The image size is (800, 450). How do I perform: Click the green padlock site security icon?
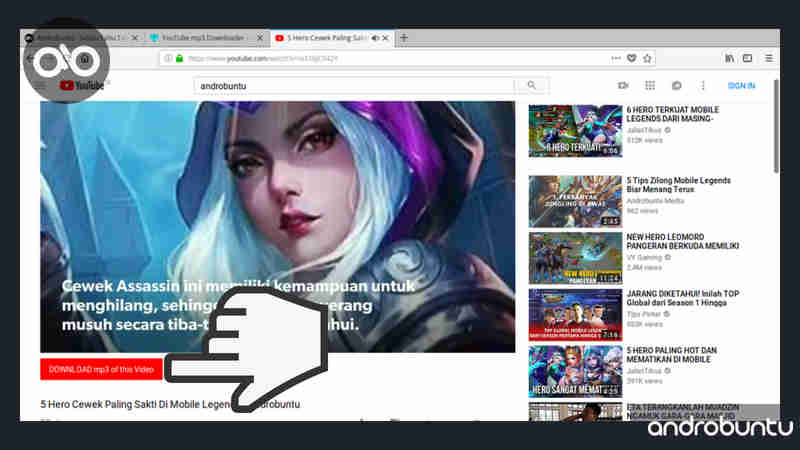(180, 59)
